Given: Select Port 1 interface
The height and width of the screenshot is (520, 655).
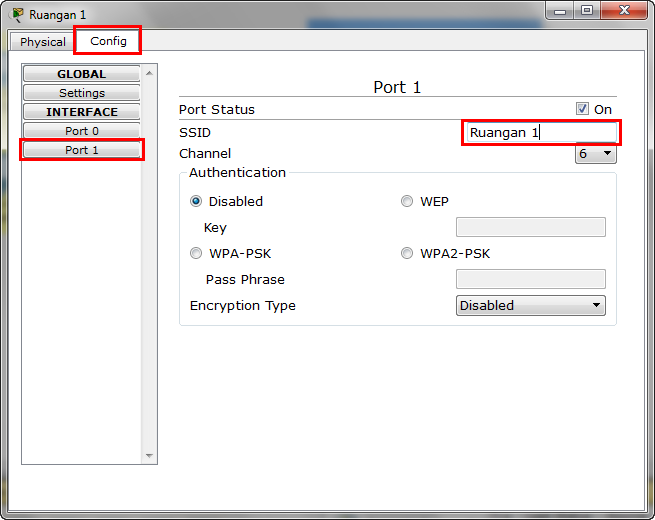Looking at the screenshot, I should point(81,150).
